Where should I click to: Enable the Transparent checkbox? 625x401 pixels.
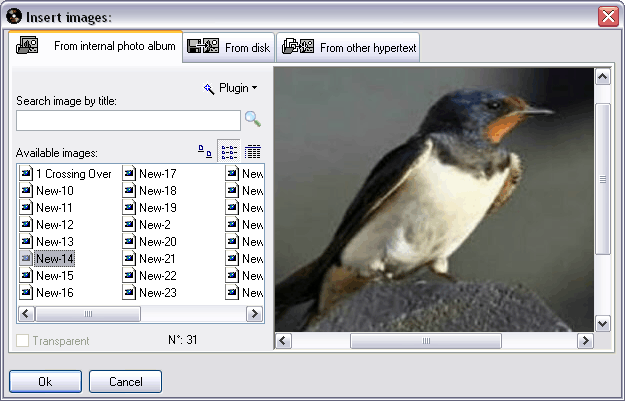(x=23, y=341)
